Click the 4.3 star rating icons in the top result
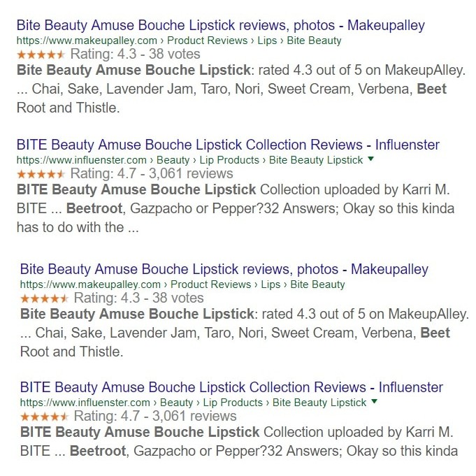Image resolution: width=476 pixels, height=476 pixels. 41,54
